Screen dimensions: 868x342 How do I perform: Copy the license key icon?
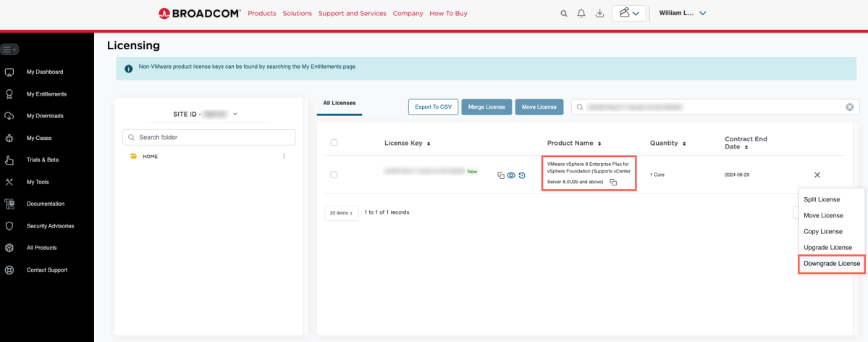(x=501, y=175)
